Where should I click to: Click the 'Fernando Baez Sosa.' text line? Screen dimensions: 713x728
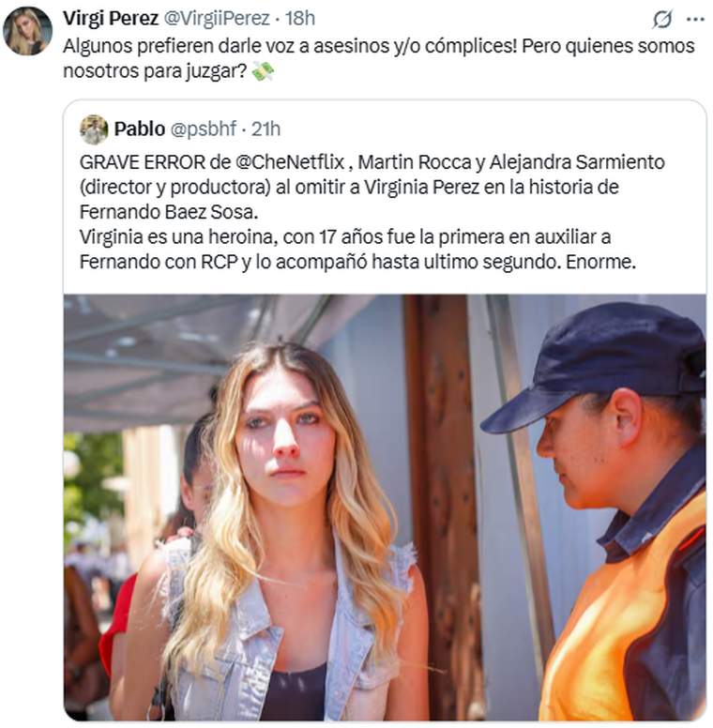pyautogui.click(x=169, y=212)
